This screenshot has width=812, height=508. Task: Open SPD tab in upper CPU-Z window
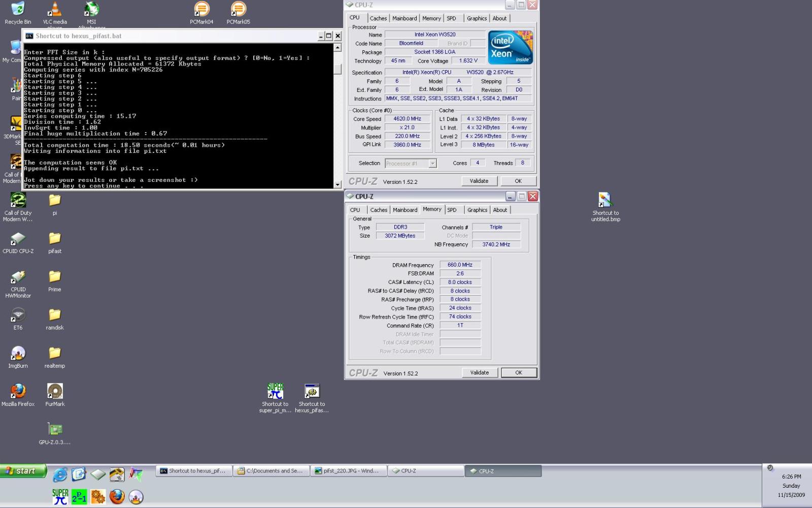(451, 18)
